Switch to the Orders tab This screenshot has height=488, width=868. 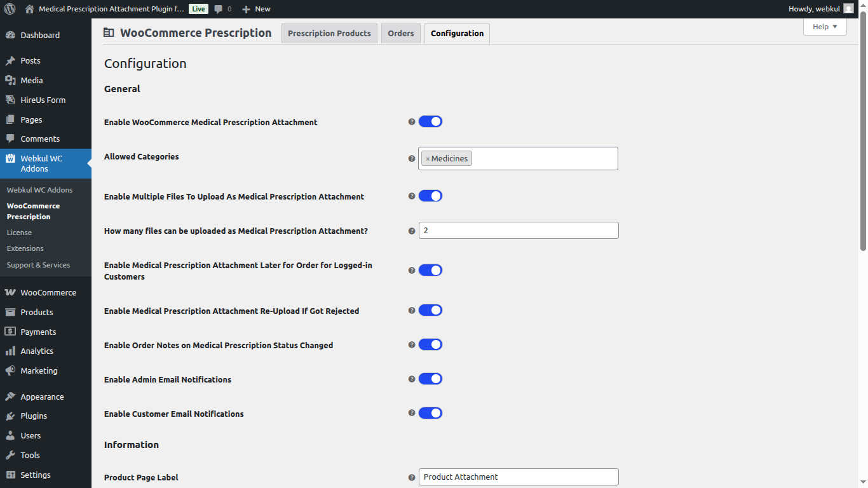[400, 33]
